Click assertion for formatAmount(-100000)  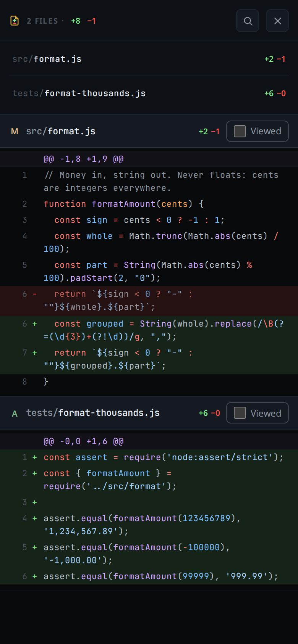click(x=149, y=554)
